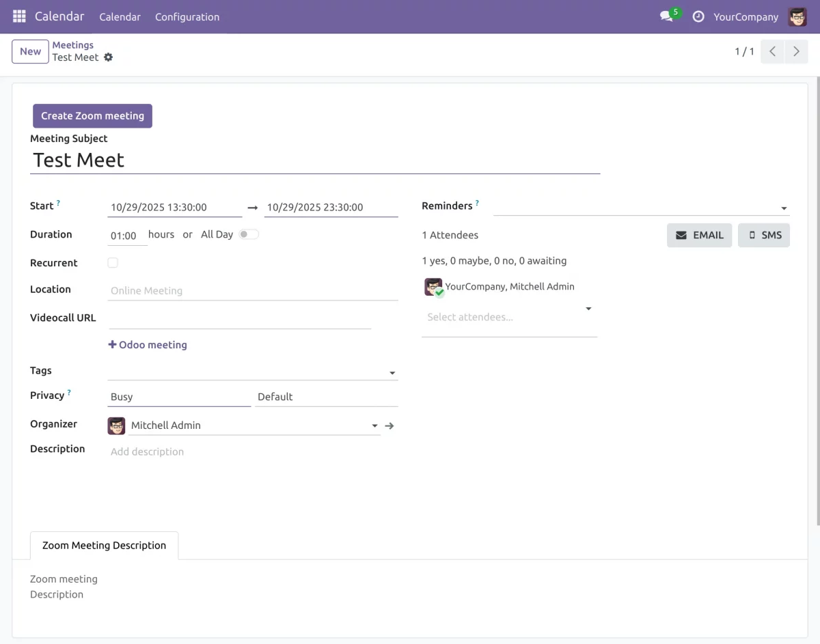The width and height of the screenshot is (820, 644).
Task: Click the SMS button
Action: (764, 235)
